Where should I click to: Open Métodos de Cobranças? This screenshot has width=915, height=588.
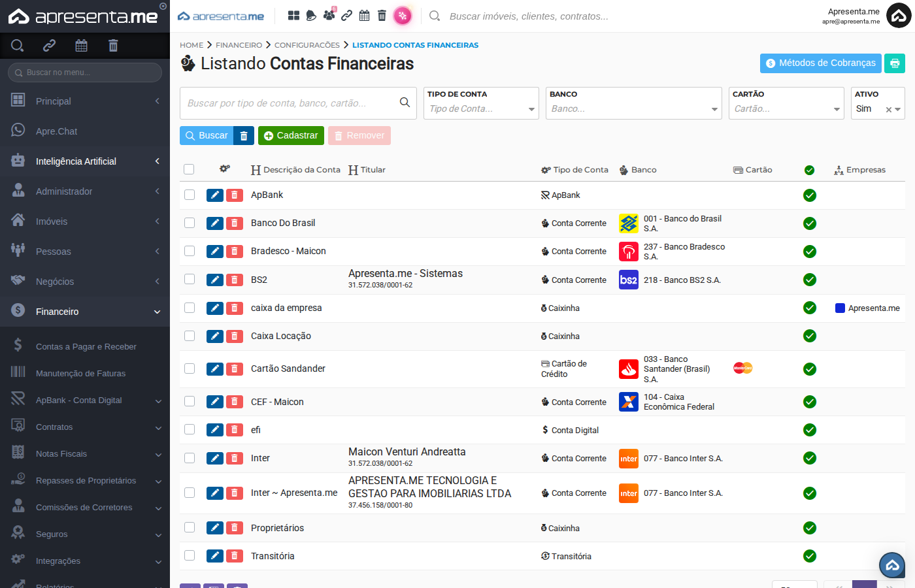(820, 63)
